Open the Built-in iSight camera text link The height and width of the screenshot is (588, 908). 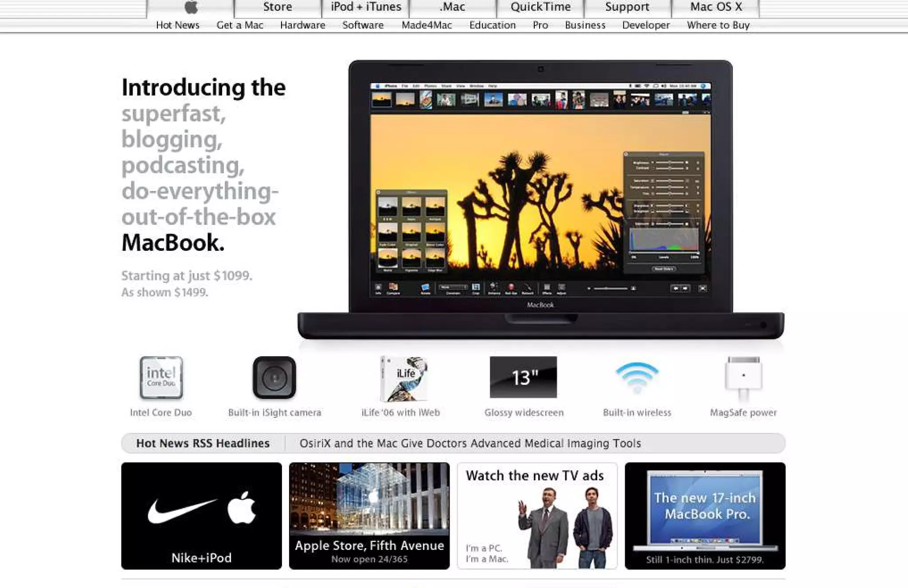click(274, 413)
